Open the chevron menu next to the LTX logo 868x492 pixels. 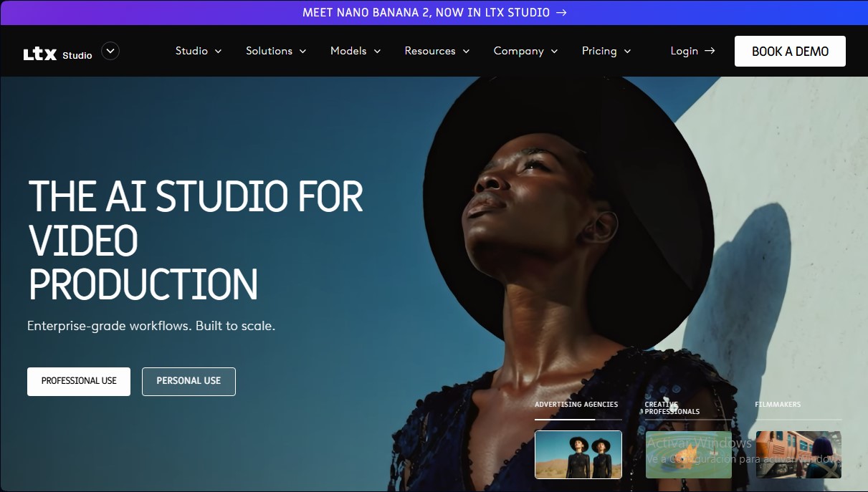point(110,50)
